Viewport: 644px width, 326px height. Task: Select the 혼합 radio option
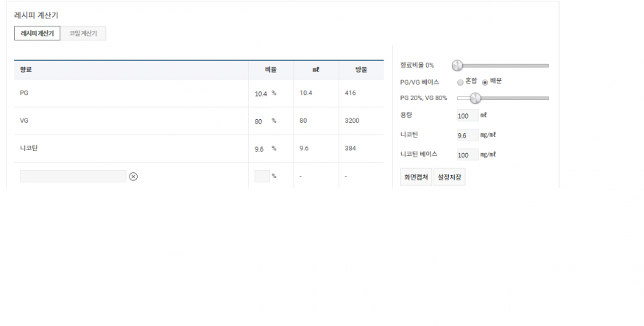[461, 82]
